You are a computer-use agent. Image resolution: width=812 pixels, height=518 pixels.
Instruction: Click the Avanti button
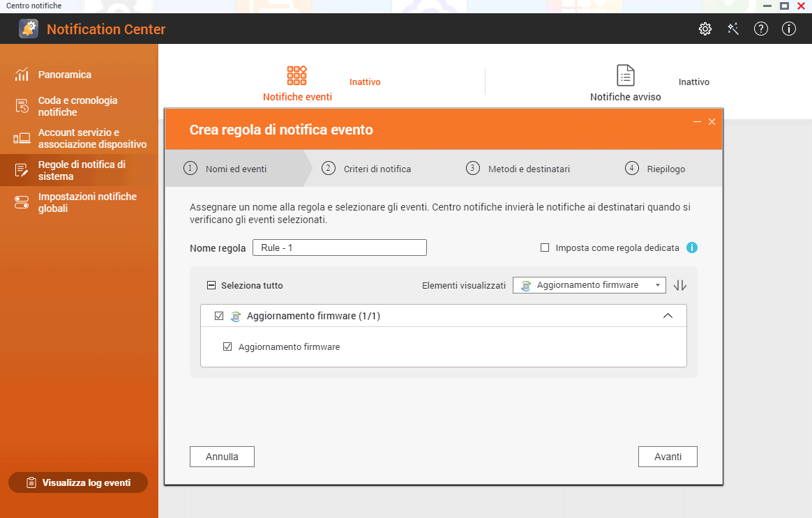668,457
